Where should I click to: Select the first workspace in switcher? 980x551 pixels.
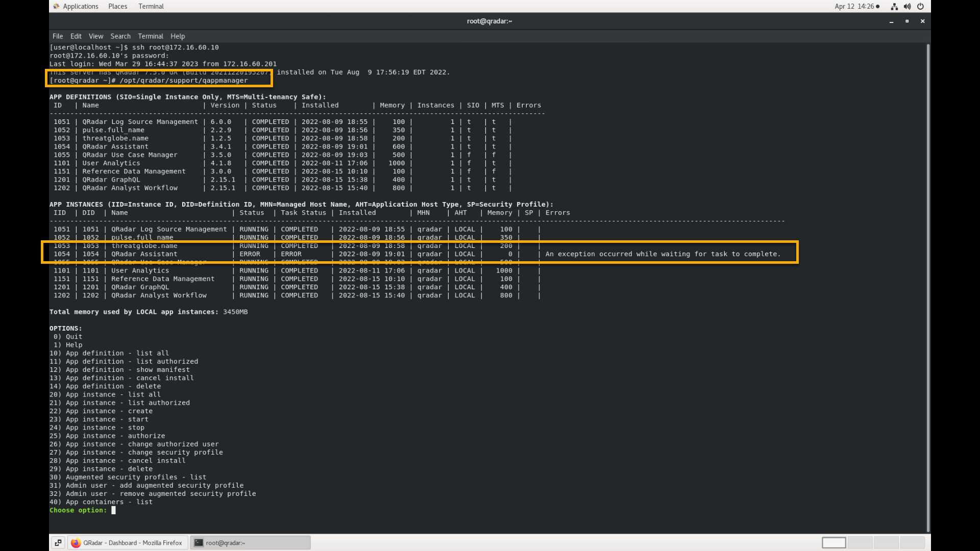(834, 543)
